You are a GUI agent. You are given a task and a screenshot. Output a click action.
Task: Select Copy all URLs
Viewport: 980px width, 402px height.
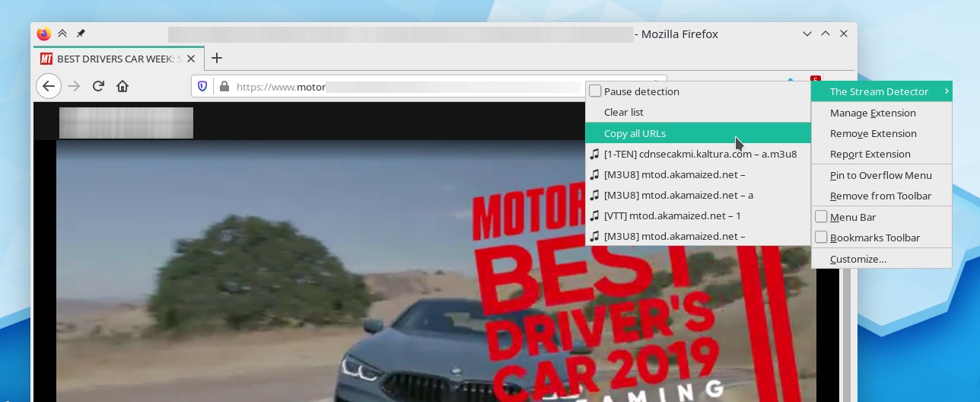click(x=698, y=133)
